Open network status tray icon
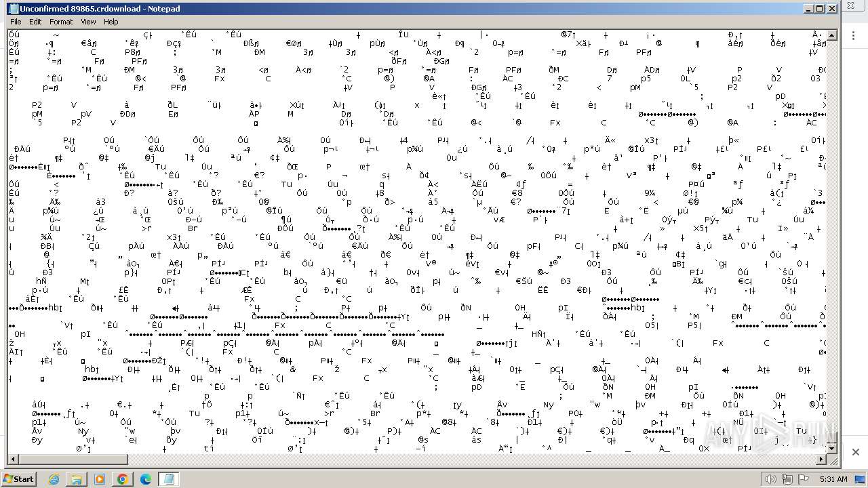The image size is (868, 488). point(787,479)
